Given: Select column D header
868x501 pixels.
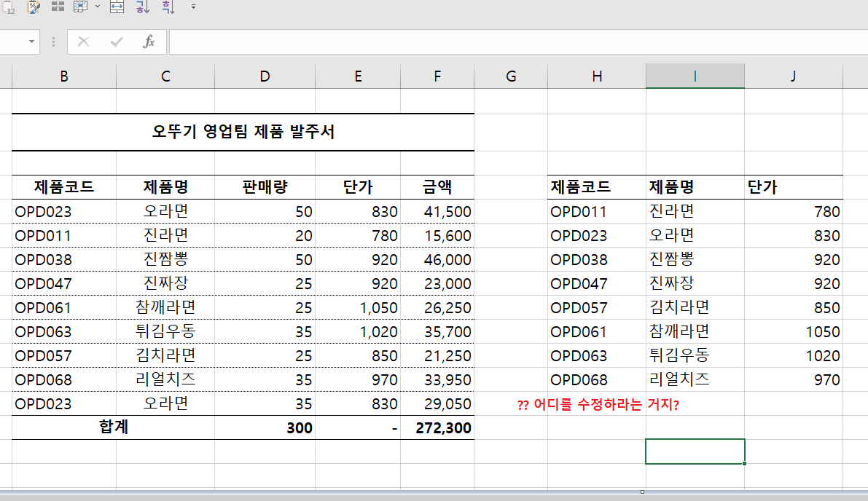Looking at the screenshot, I should click(x=265, y=76).
